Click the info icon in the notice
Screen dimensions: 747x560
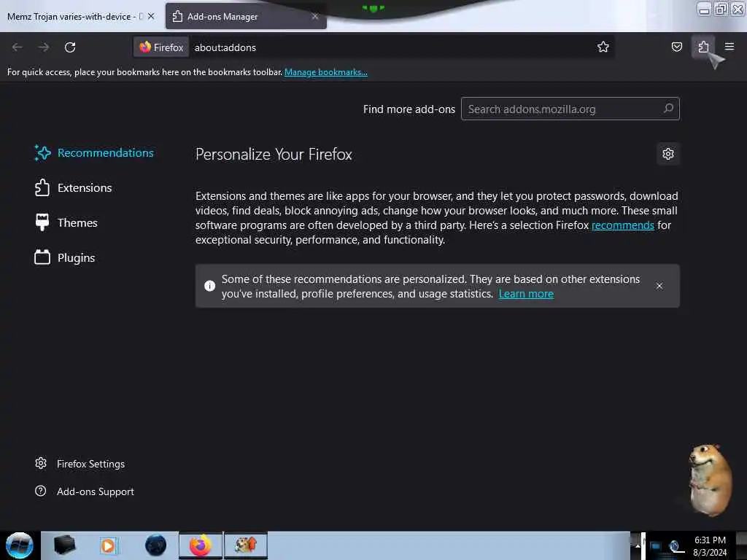click(x=209, y=286)
